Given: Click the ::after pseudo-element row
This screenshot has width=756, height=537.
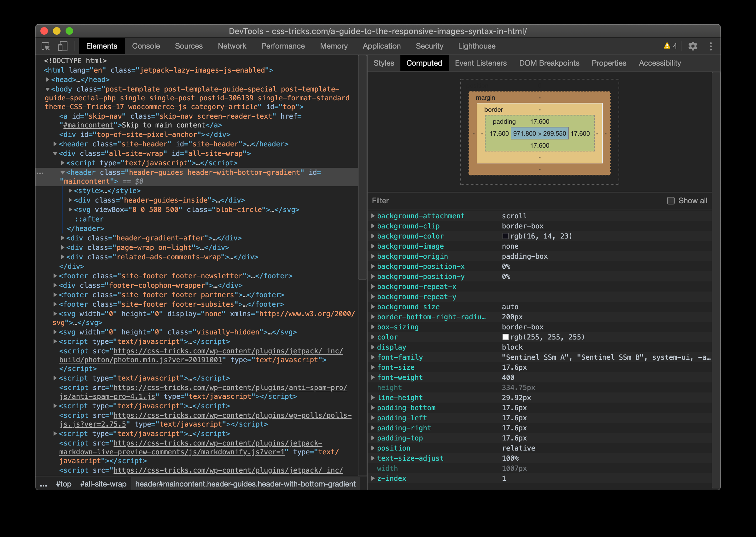Looking at the screenshot, I should pyautogui.click(x=89, y=219).
